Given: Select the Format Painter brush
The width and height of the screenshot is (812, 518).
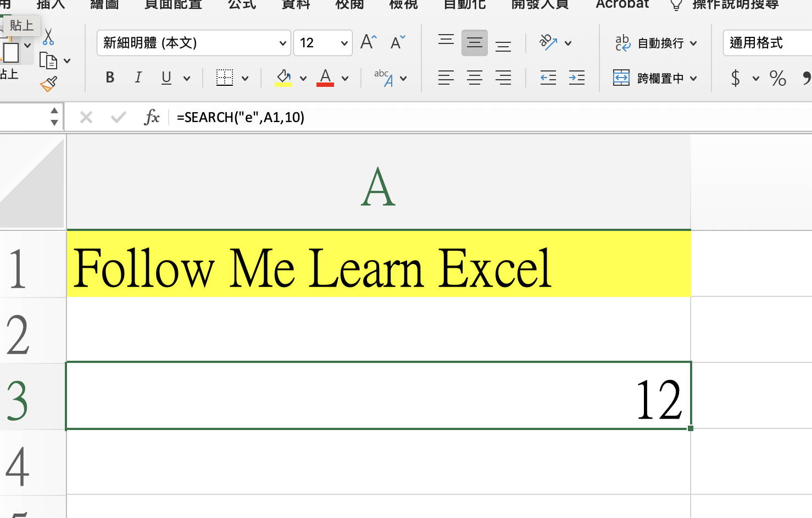Looking at the screenshot, I should [x=48, y=84].
